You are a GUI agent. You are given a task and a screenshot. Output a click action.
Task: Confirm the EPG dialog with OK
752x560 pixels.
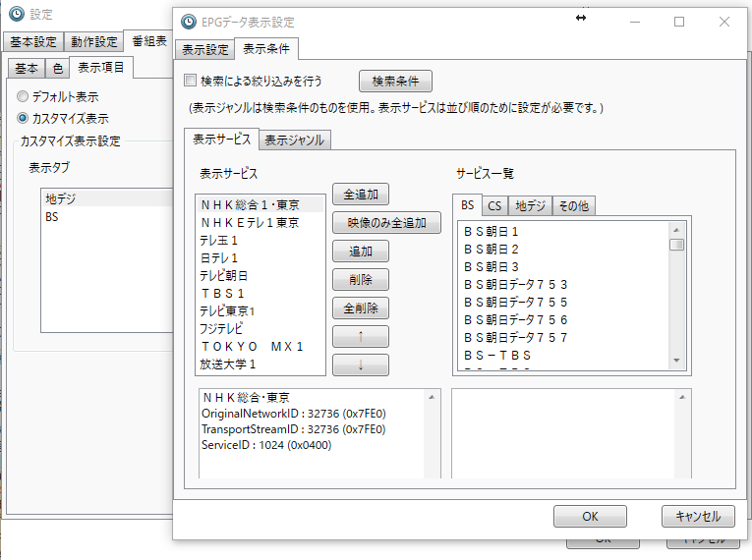pos(590,516)
